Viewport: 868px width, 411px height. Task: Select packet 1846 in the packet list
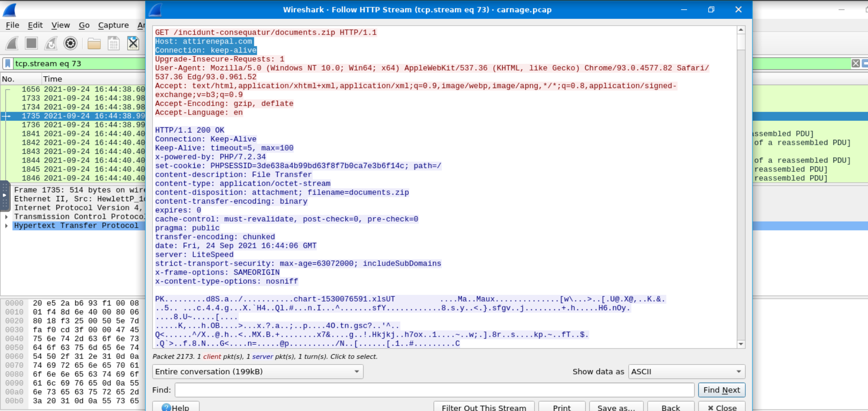(73, 179)
